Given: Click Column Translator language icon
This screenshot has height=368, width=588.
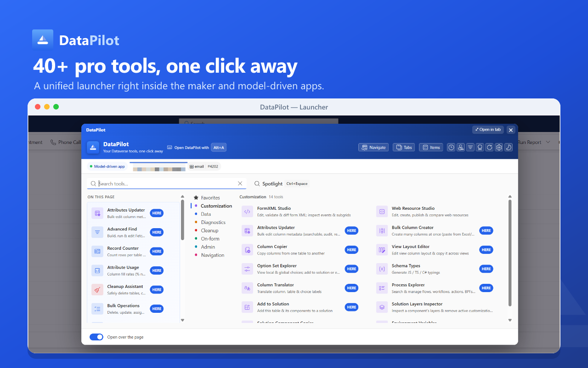Looking at the screenshot, I should (x=247, y=288).
